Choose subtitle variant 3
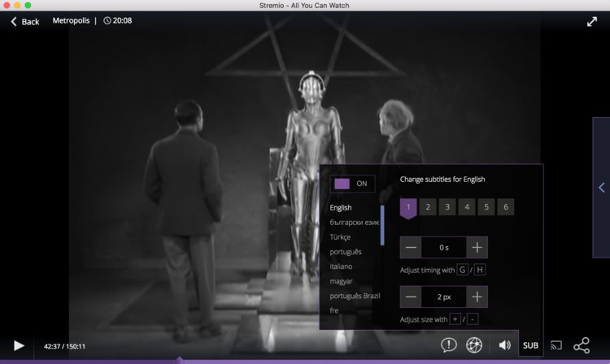The height and width of the screenshot is (364, 610). pos(447,207)
